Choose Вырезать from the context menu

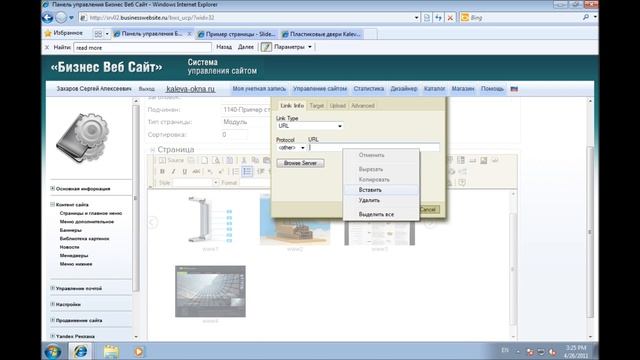coord(381,169)
